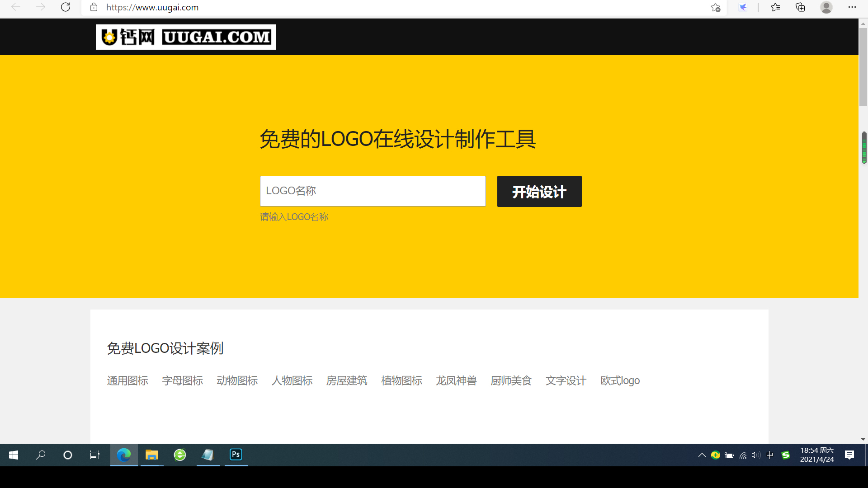Open the 文字设计 category link

click(566, 380)
